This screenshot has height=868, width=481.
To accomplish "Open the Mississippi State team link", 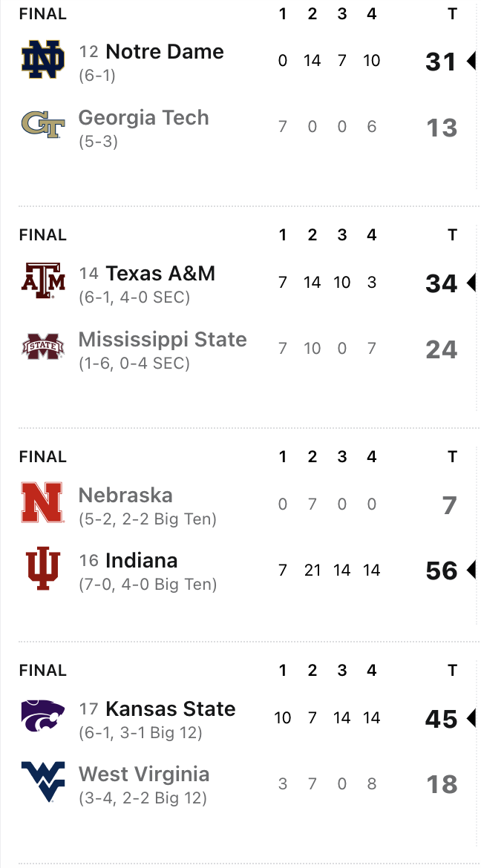I will point(163,339).
